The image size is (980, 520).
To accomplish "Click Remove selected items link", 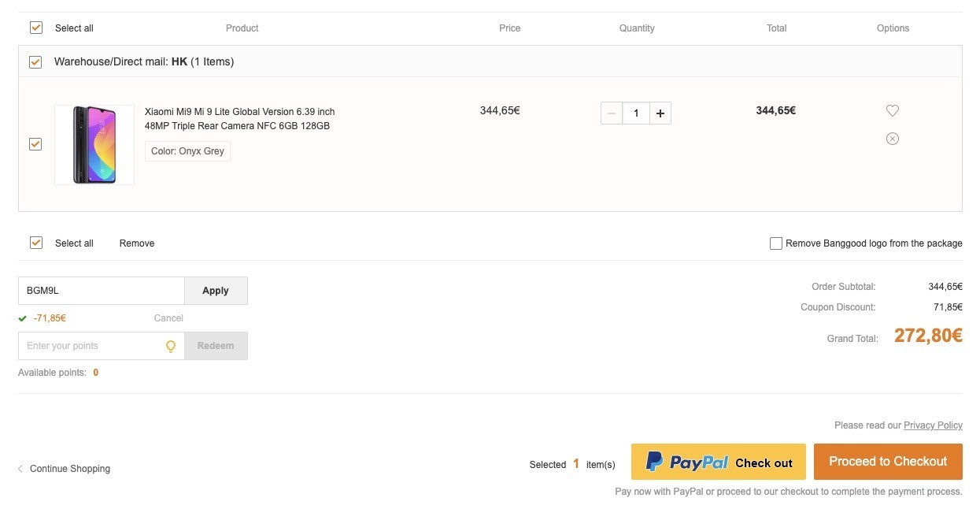I will [x=137, y=243].
